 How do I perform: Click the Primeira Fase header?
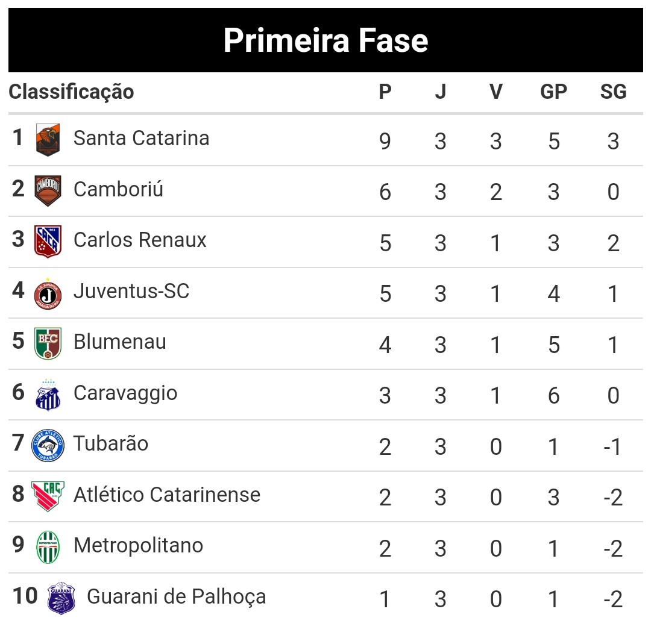(325, 40)
